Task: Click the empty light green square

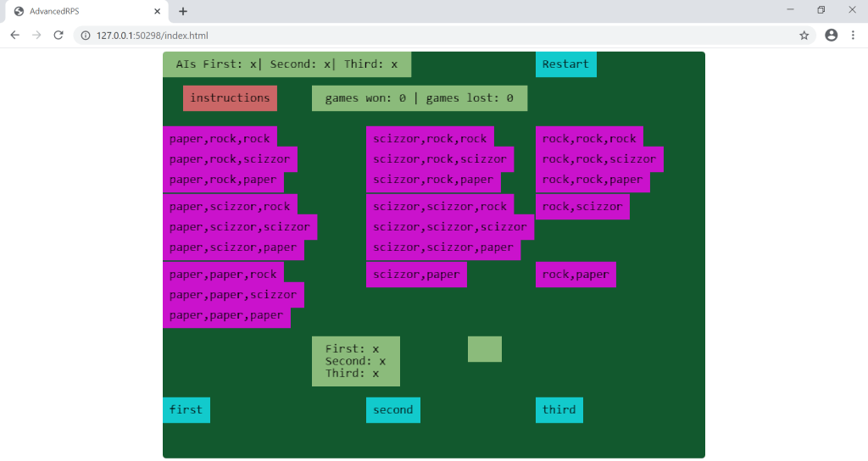Action: [484, 349]
